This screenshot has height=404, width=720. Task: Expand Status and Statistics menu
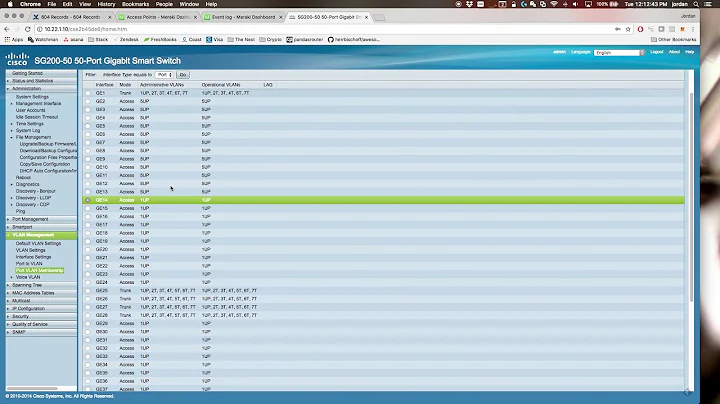[x=32, y=81]
